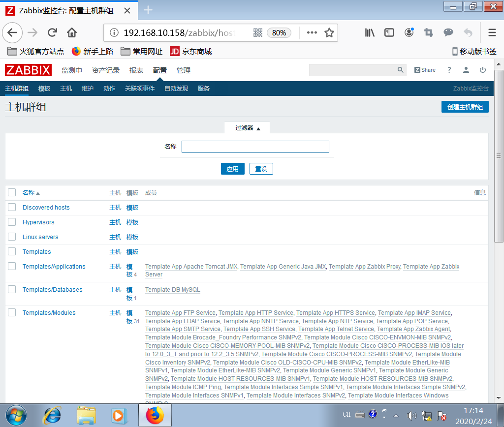The width and height of the screenshot is (504, 427).
Task: Switch to the 服务 submenu tab
Action: (x=203, y=89)
